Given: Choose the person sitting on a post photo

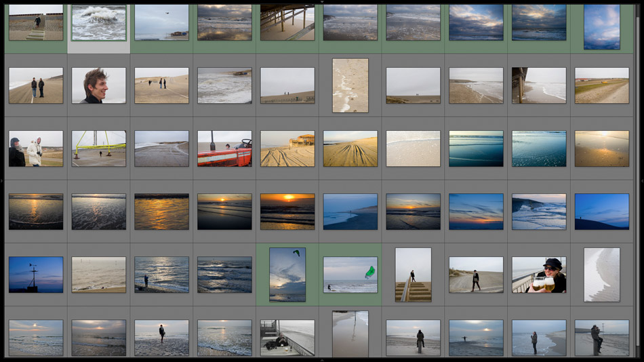Looking at the screenshot, I should coord(602,338).
